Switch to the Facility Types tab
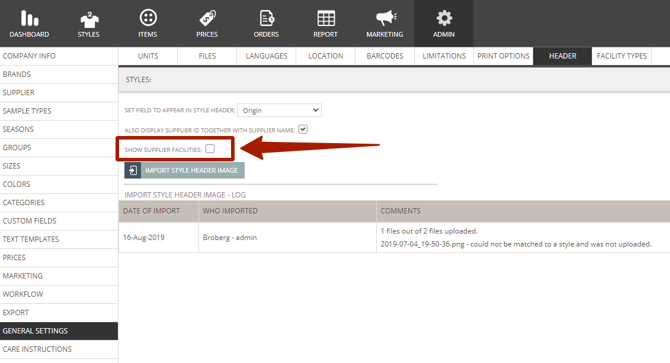670x363 pixels. (622, 56)
